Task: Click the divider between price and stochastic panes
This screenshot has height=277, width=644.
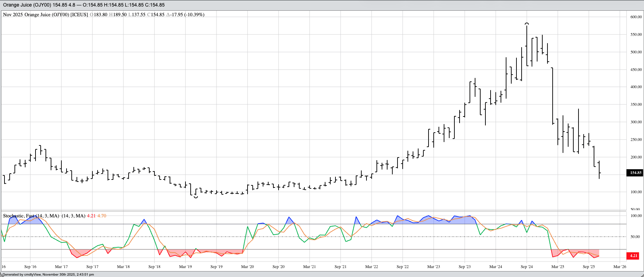Action: pos(313,211)
